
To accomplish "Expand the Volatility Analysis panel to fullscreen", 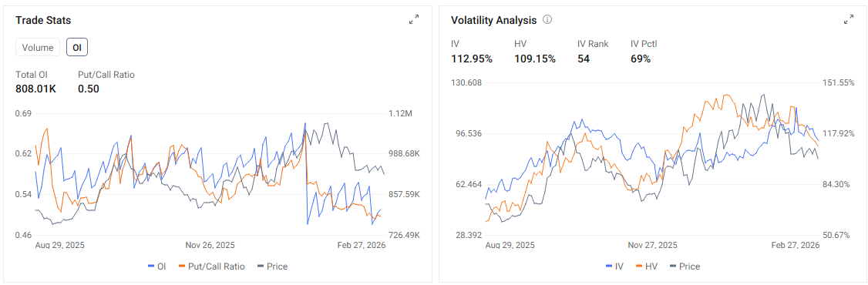I will 848,20.
